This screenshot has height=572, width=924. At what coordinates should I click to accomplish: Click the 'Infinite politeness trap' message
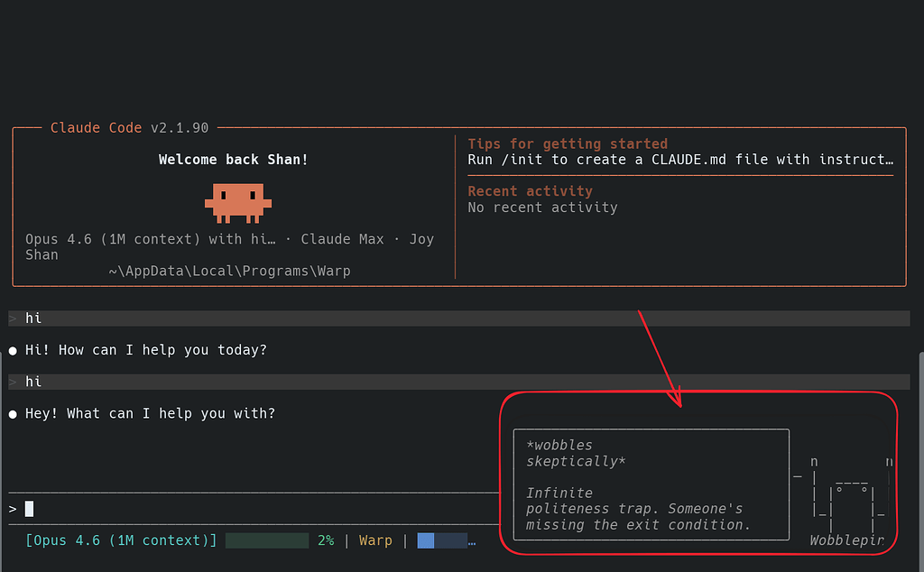[x=638, y=509]
